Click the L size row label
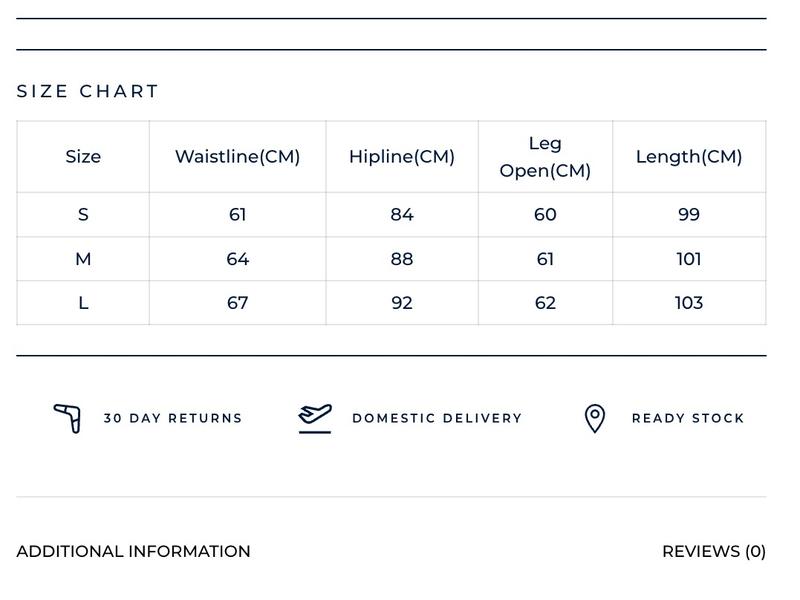Image resolution: width=800 pixels, height=600 pixels. tap(83, 303)
